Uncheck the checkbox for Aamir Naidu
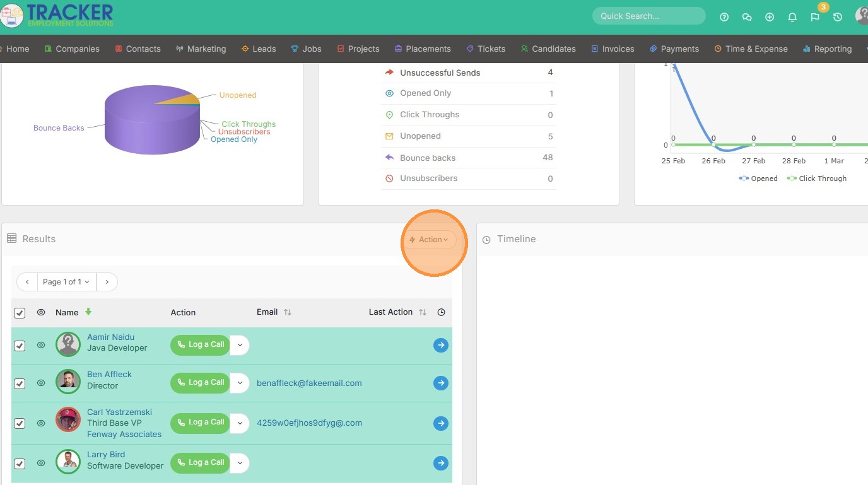The height and width of the screenshot is (485, 868). [20, 346]
